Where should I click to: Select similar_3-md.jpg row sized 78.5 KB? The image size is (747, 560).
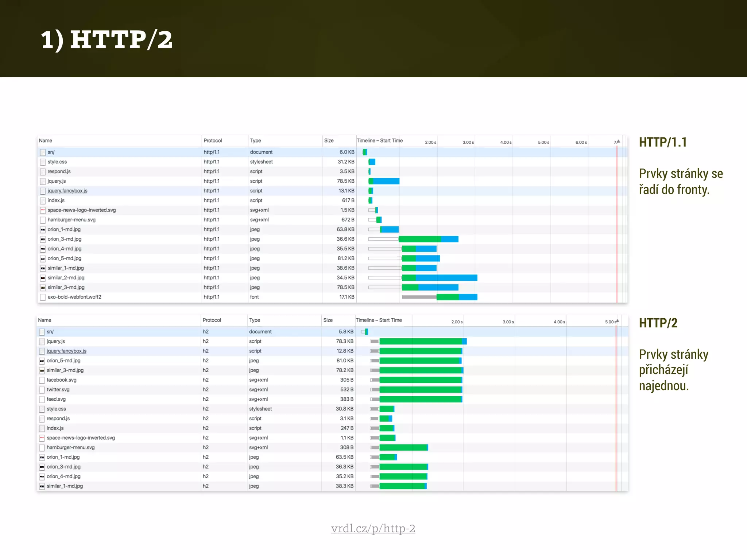point(332,287)
